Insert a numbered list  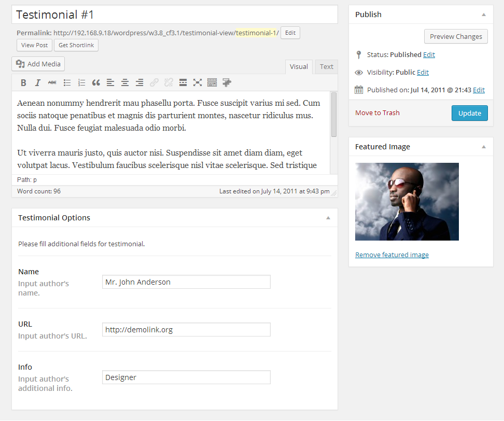click(81, 82)
